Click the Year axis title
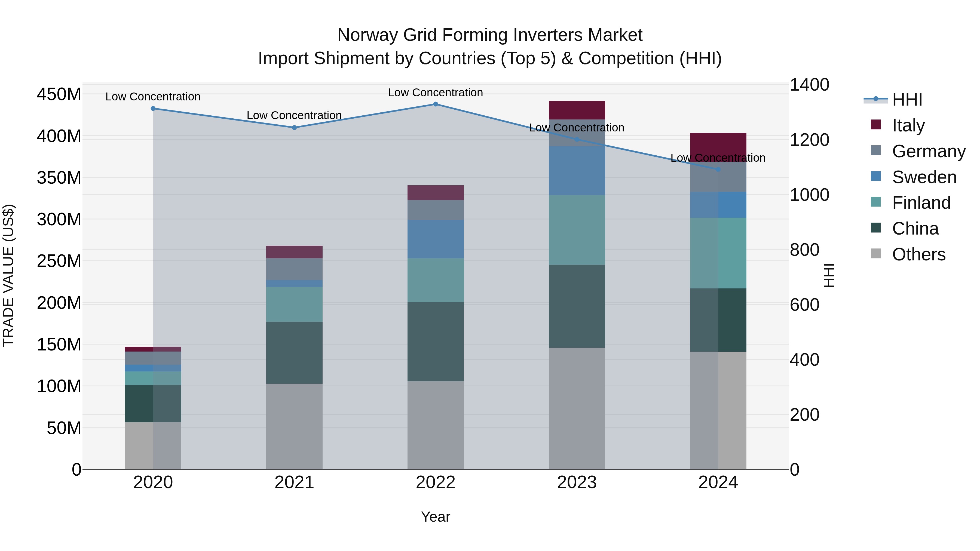Screen dimensions: 980x551 coord(436,517)
